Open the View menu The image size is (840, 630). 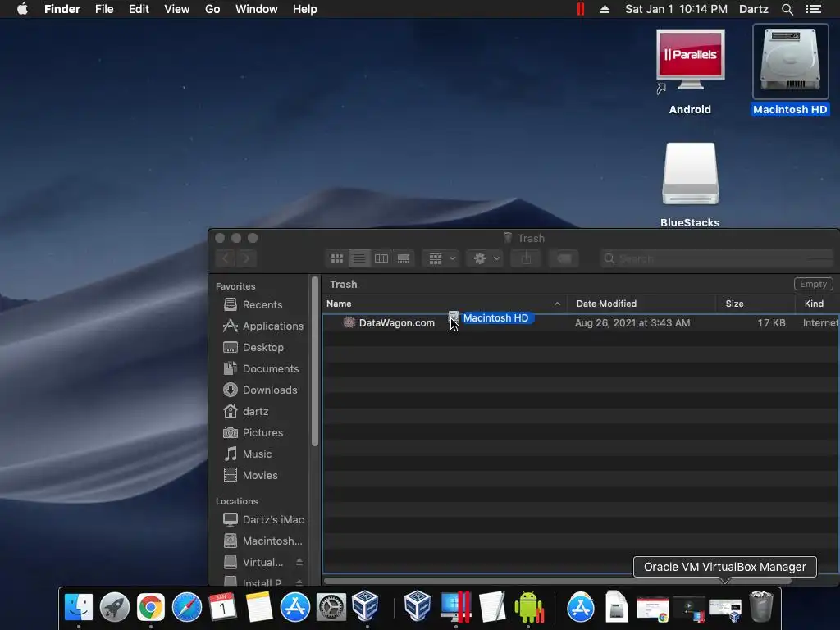(x=177, y=9)
